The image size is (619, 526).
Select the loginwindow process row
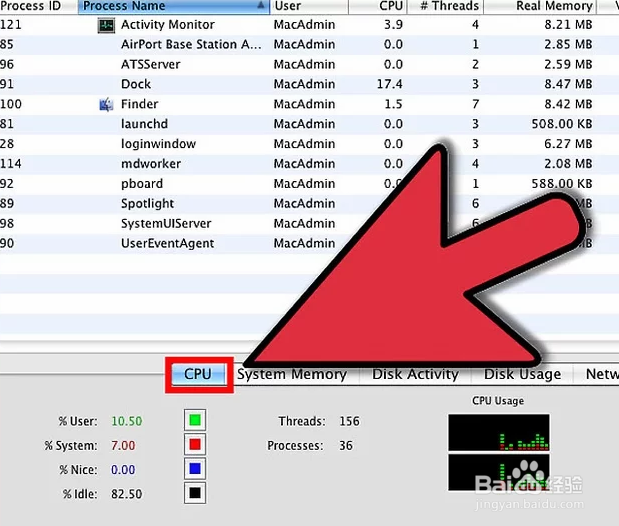310,144
